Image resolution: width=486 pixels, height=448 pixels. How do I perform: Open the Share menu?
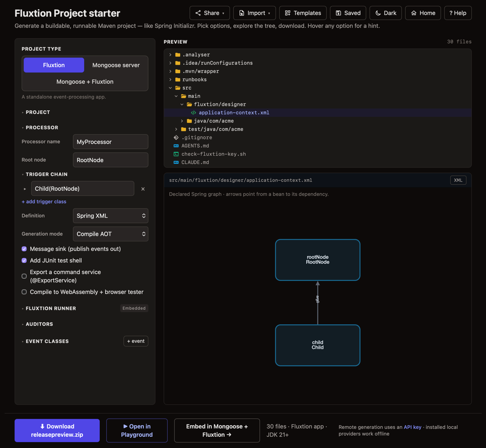coord(210,13)
